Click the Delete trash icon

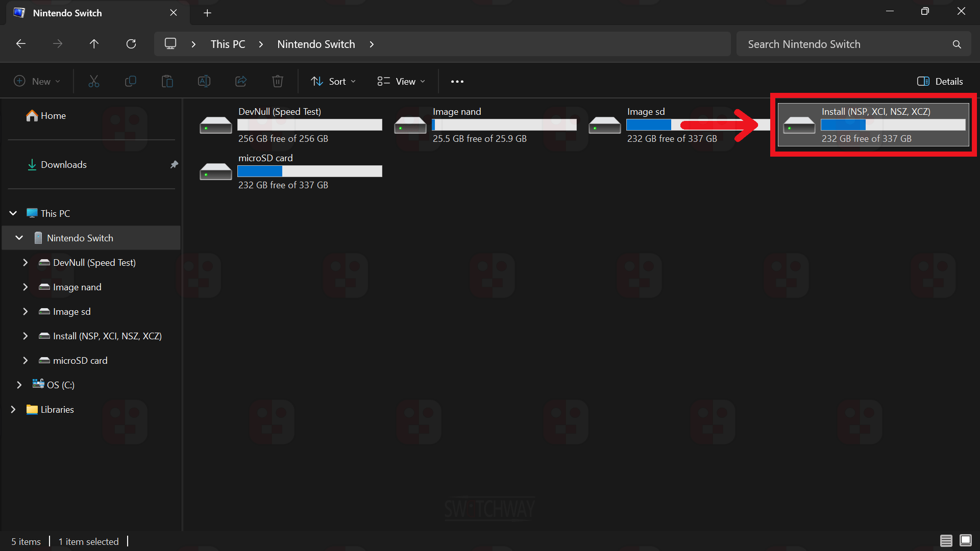click(277, 81)
